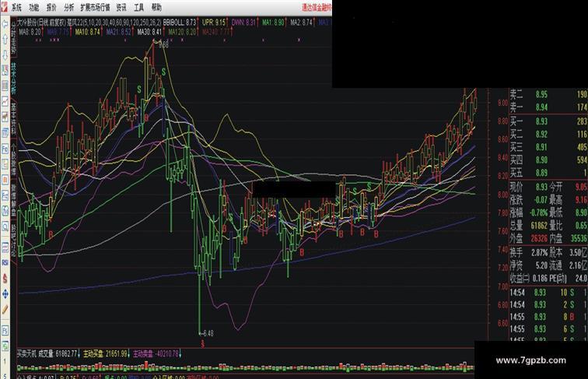588x379 pixels.
Task: Click the 主动卖盘: -40210.78 label
Action: click(x=156, y=353)
